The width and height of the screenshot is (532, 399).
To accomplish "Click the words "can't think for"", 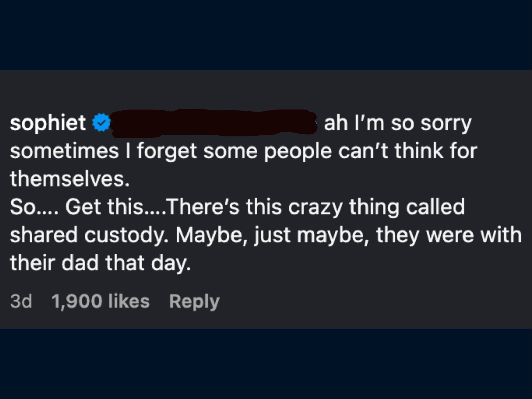I will tap(408, 151).
